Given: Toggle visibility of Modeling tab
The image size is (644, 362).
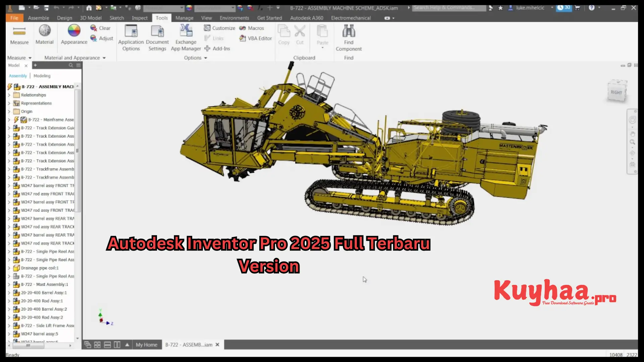Looking at the screenshot, I should [x=42, y=75].
